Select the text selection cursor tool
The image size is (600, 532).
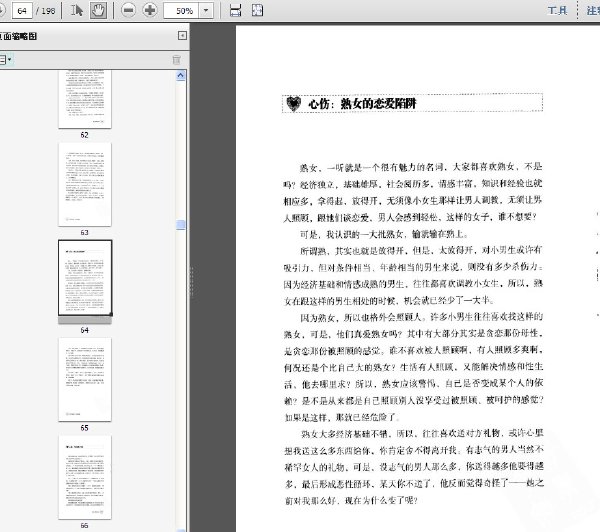(x=77, y=10)
